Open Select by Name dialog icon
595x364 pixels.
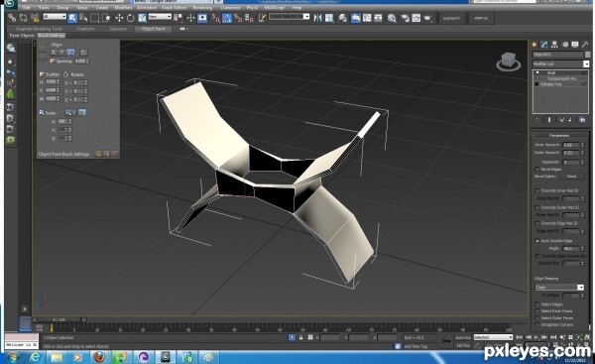pyautogui.click(x=83, y=18)
